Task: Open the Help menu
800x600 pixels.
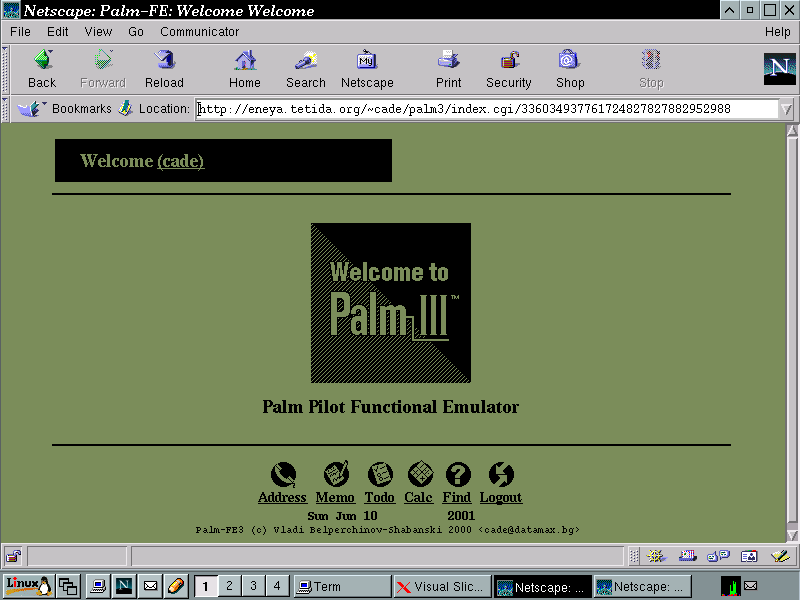Action: [x=778, y=32]
